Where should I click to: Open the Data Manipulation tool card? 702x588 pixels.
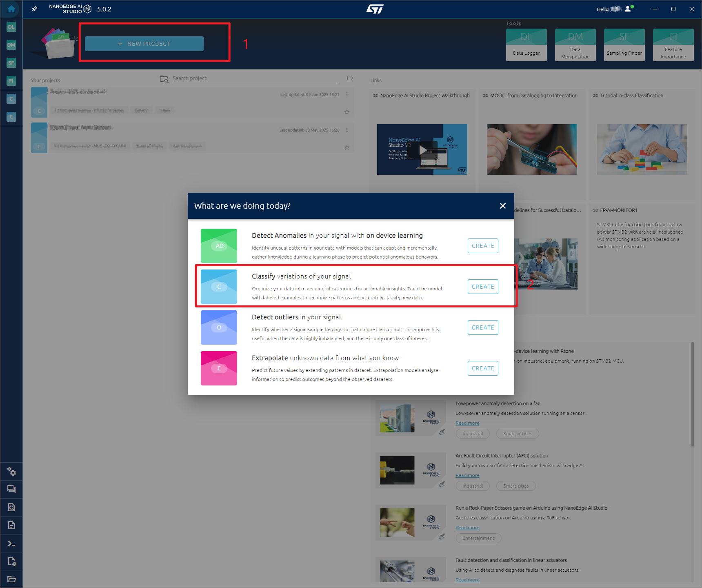point(575,45)
